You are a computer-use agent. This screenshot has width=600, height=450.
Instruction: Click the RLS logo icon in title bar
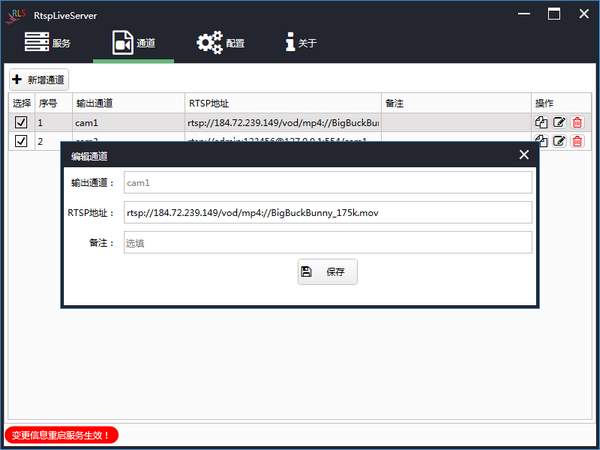pos(16,15)
